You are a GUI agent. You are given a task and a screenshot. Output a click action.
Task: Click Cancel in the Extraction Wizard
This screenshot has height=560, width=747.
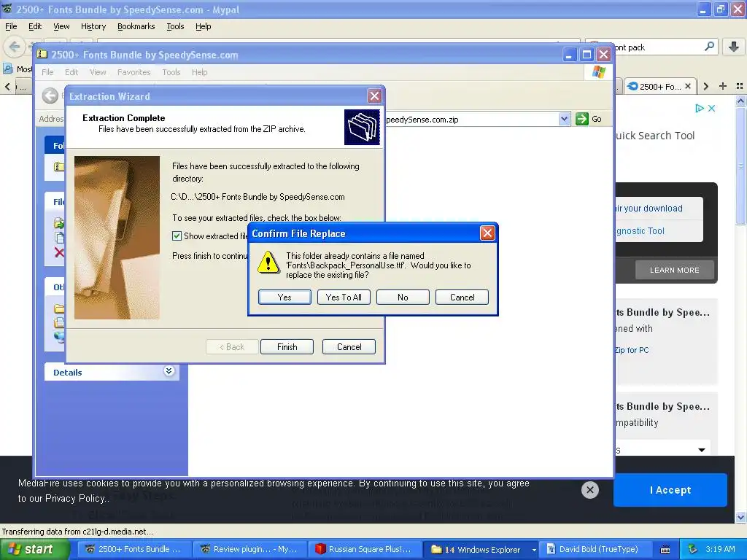click(349, 346)
